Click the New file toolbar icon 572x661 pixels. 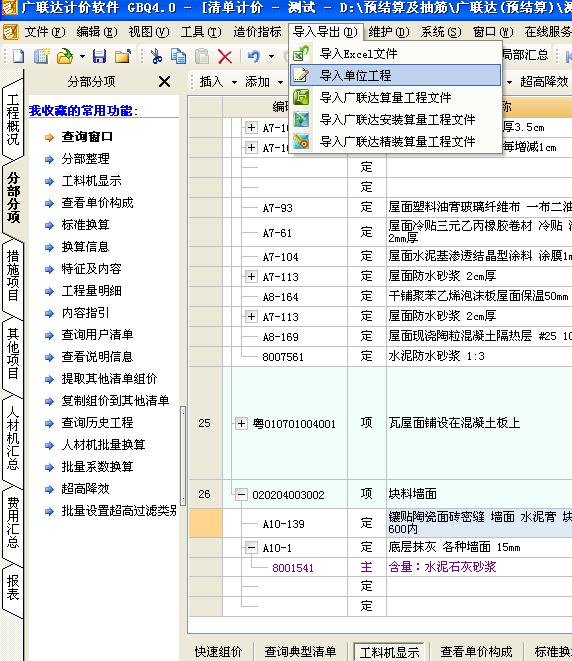(x=19, y=56)
